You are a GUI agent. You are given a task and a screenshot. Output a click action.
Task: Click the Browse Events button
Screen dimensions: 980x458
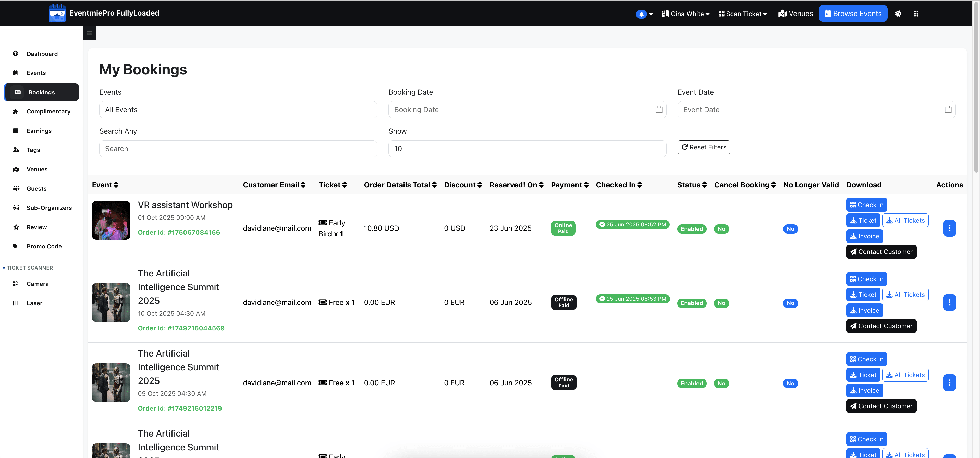[x=853, y=14]
